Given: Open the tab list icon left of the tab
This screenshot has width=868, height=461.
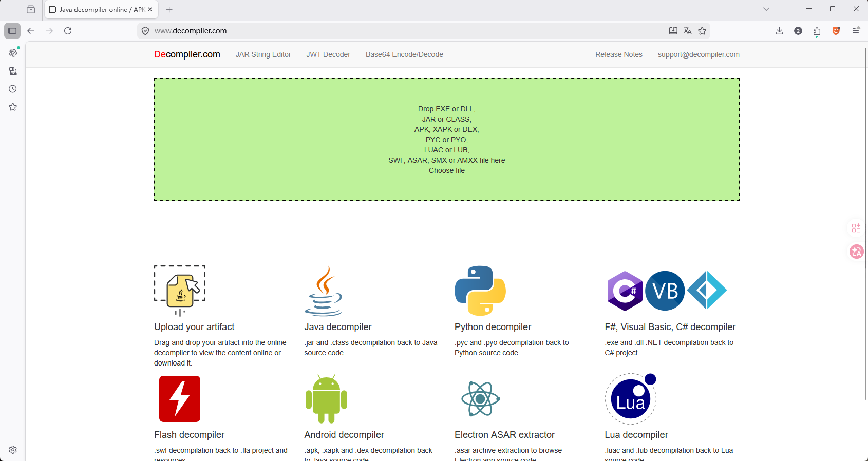Looking at the screenshot, I should (31, 9).
